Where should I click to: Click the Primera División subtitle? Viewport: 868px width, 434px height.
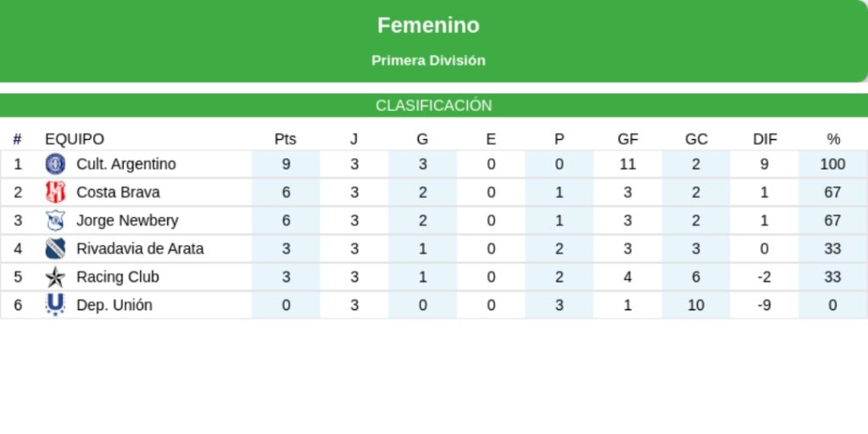[x=428, y=61]
